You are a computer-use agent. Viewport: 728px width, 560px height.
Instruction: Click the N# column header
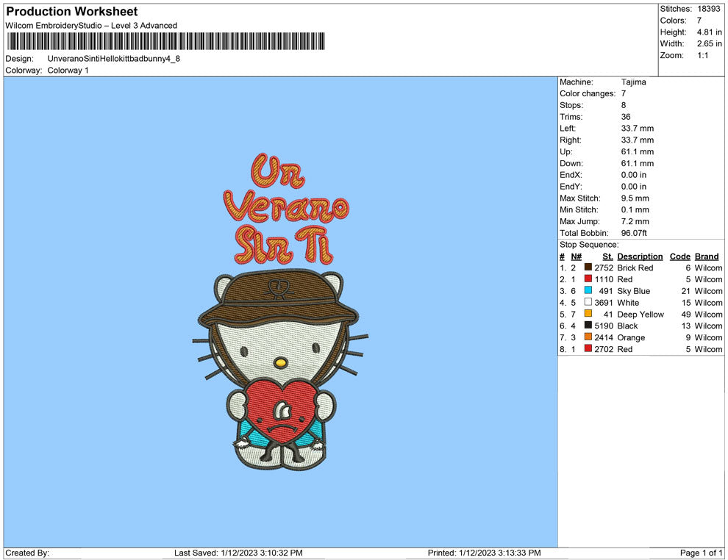click(x=577, y=256)
